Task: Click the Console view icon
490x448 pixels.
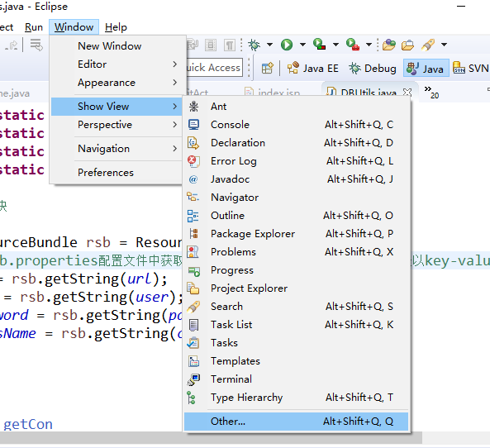Action: point(193,125)
